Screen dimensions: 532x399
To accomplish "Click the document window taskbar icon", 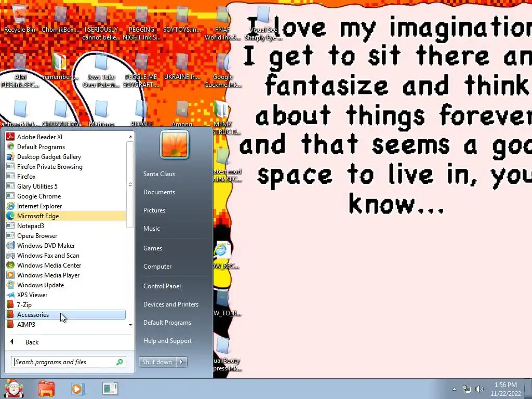I will tap(110, 389).
